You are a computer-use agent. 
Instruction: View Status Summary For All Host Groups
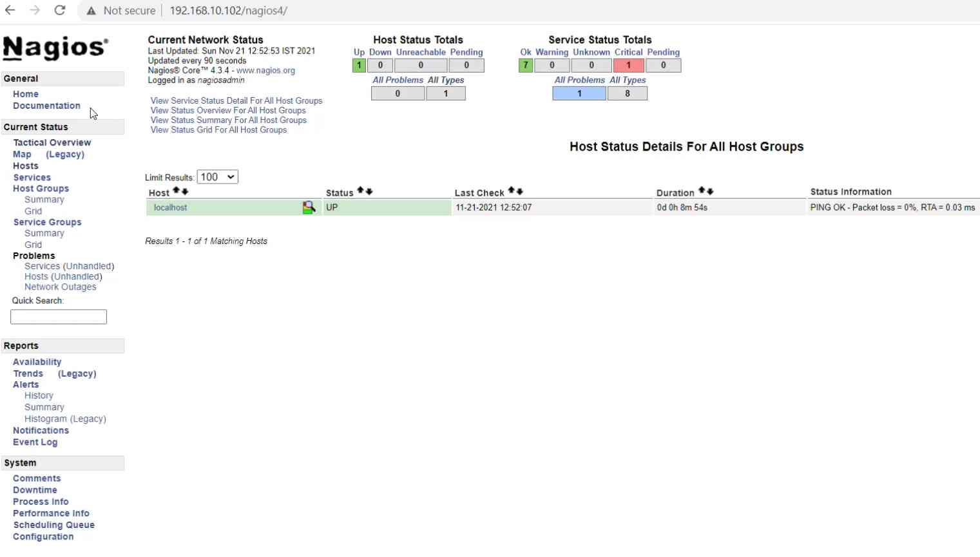(x=229, y=120)
